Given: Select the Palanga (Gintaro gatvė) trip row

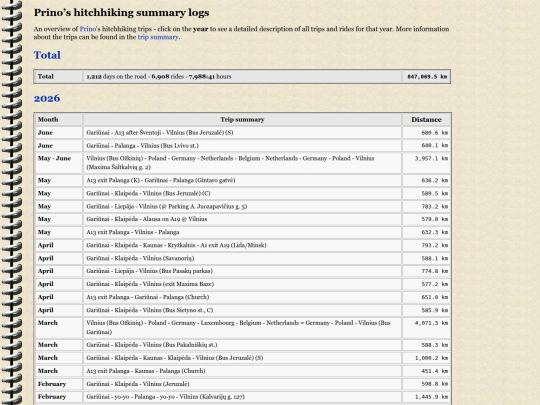Looking at the screenshot, I should pos(242,180).
